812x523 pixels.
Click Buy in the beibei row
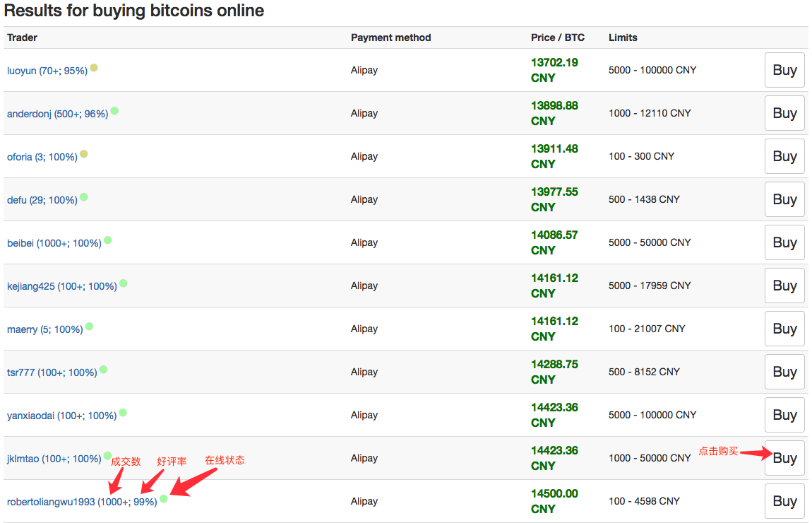pyautogui.click(x=784, y=242)
